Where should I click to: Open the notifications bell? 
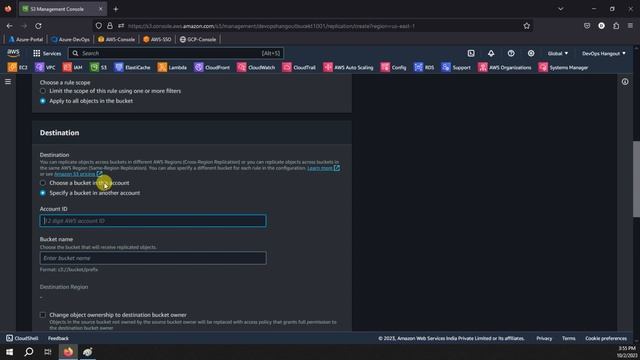(491, 53)
